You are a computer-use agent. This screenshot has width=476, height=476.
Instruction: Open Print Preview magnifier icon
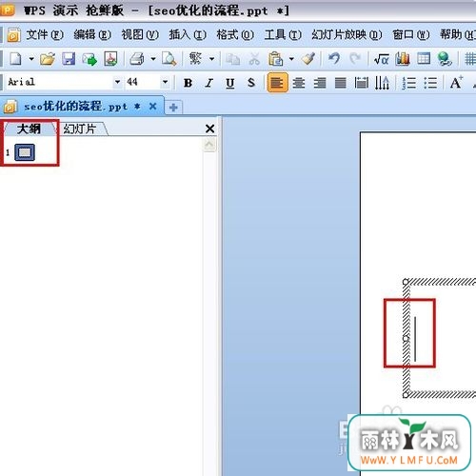(x=169, y=59)
